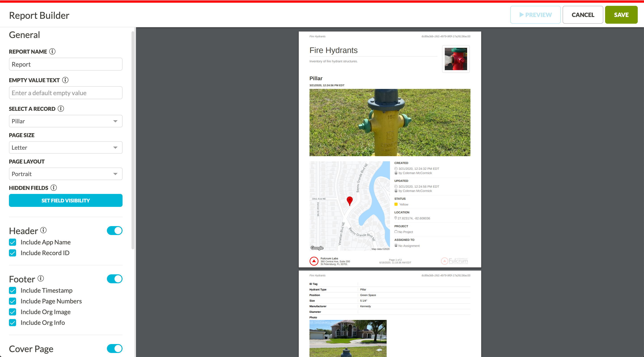This screenshot has width=644, height=357.
Task: Open the Page Layout Portrait dropdown
Action: tap(66, 174)
